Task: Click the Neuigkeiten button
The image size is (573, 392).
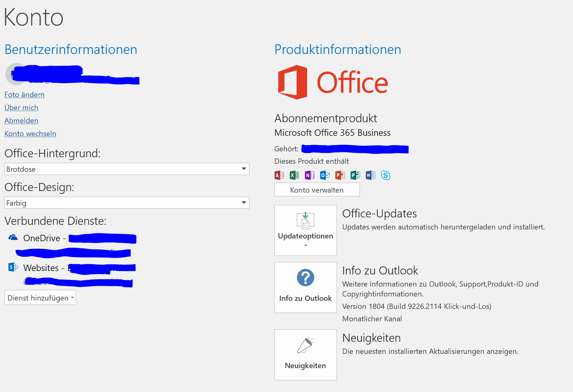Action: [306, 355]
